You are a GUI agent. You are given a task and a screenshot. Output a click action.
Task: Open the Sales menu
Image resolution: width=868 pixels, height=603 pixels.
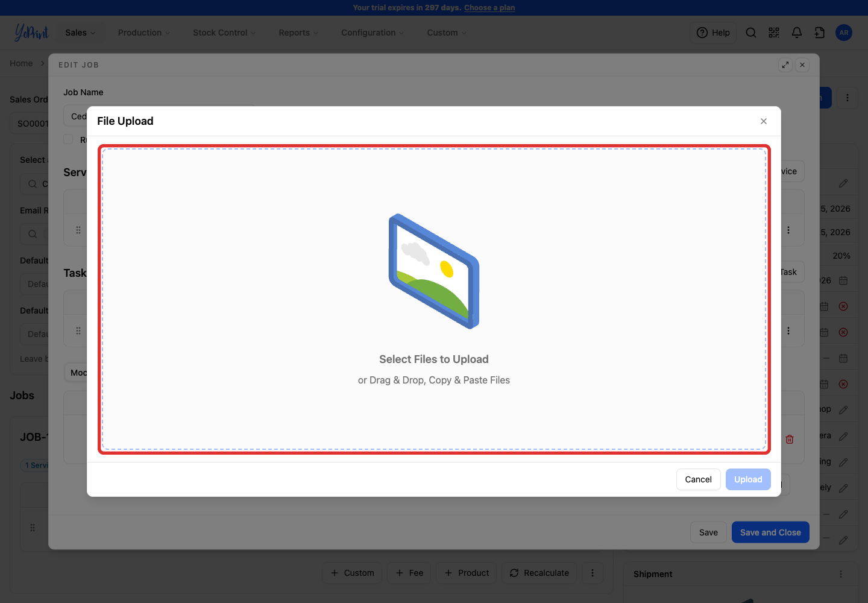(x=80, y=33)
